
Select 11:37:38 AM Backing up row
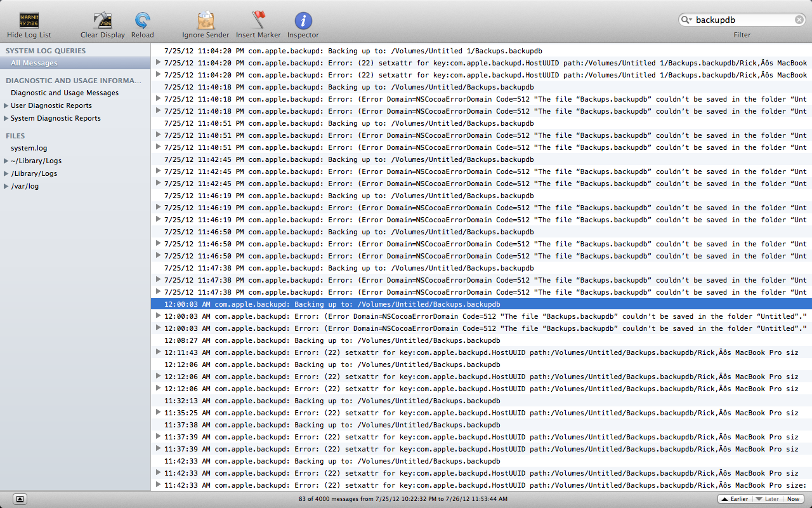(x=481, y=425)
